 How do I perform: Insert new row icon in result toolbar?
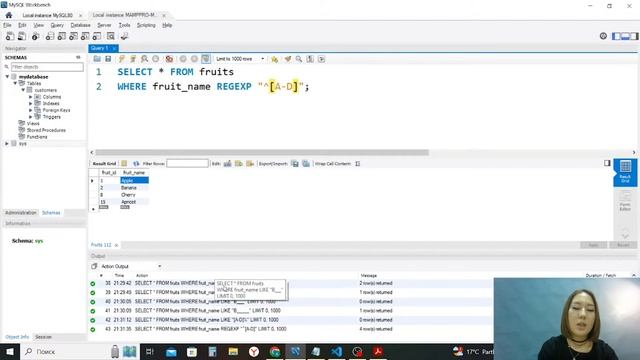pos(239,164)
